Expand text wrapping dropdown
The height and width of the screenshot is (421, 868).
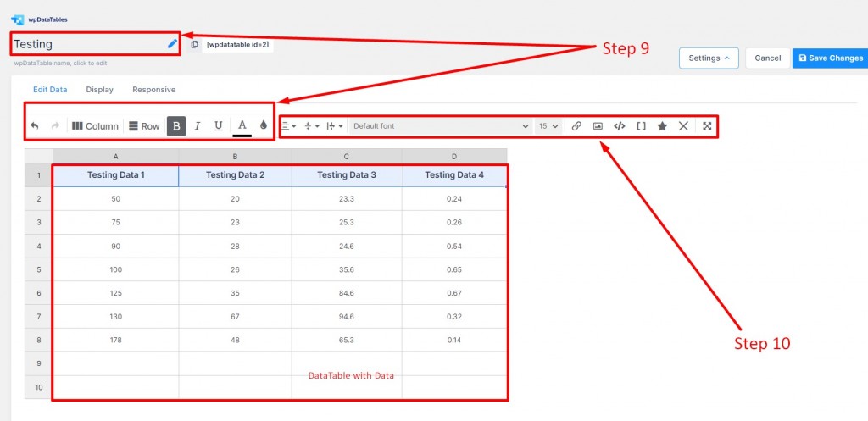pos(336,126)
